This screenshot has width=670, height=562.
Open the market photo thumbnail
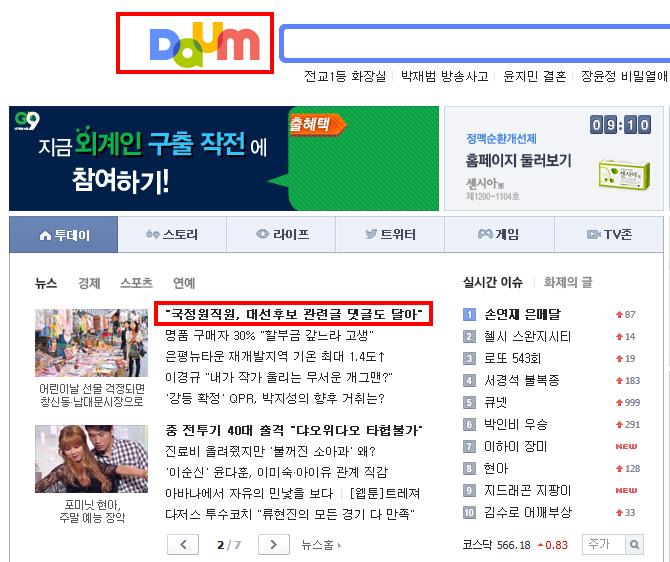91,343
